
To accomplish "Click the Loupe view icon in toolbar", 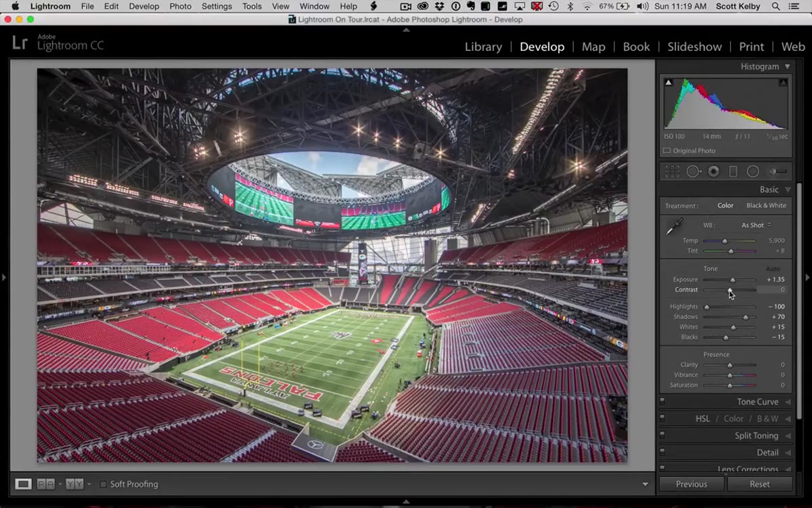I will coord(24,484).
